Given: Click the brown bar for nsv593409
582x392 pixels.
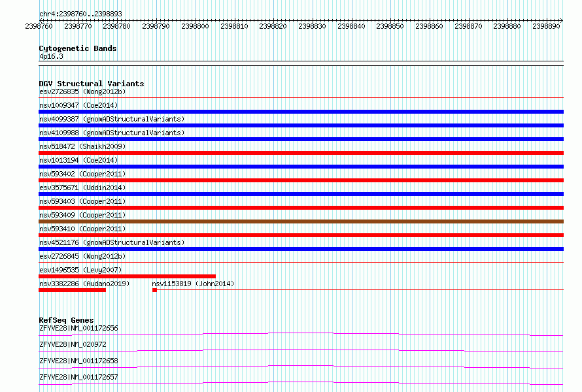Looking at the screenshot, I should click(301, 221).
